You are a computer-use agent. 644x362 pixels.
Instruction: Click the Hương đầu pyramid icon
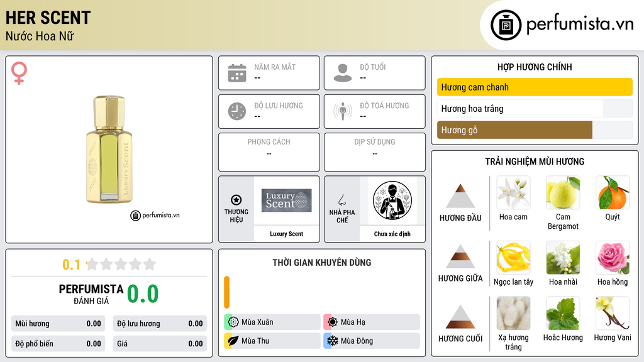(x=460, y=196)
